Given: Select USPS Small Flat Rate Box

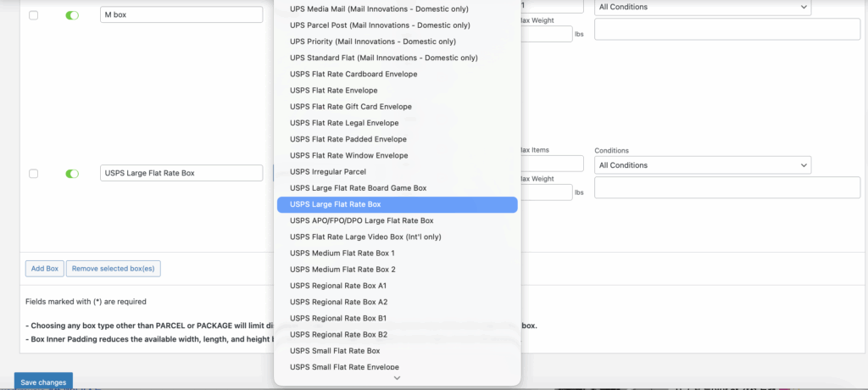Looking at the screenshot, I should click(x=334, y=351).
